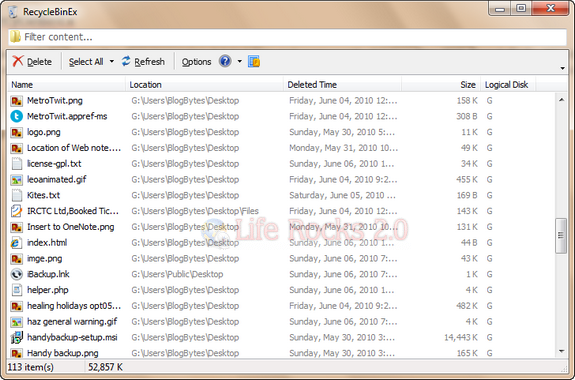Select the Handy backup.png file icon
575x380 pixels.
(x=17, y=353)
